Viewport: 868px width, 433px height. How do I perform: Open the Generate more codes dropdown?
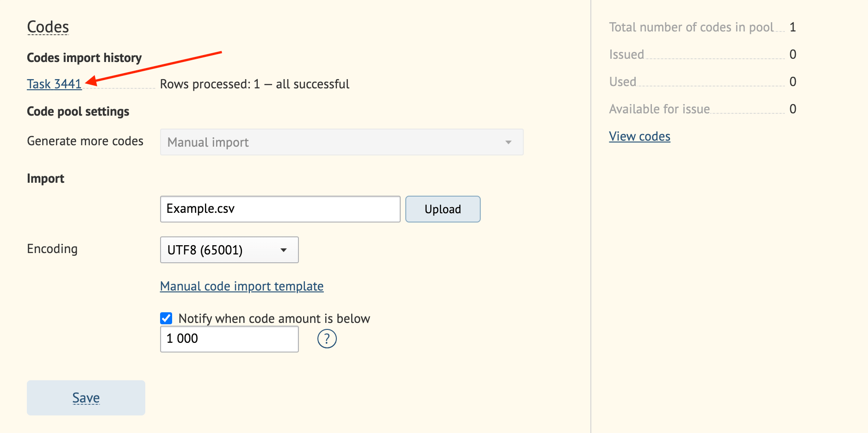click(x=341, y=142)
